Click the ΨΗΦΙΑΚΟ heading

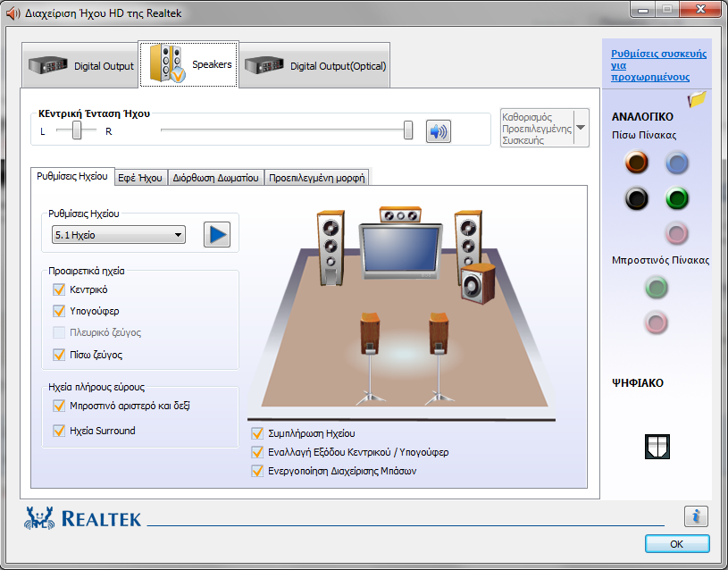pos(638,382)
